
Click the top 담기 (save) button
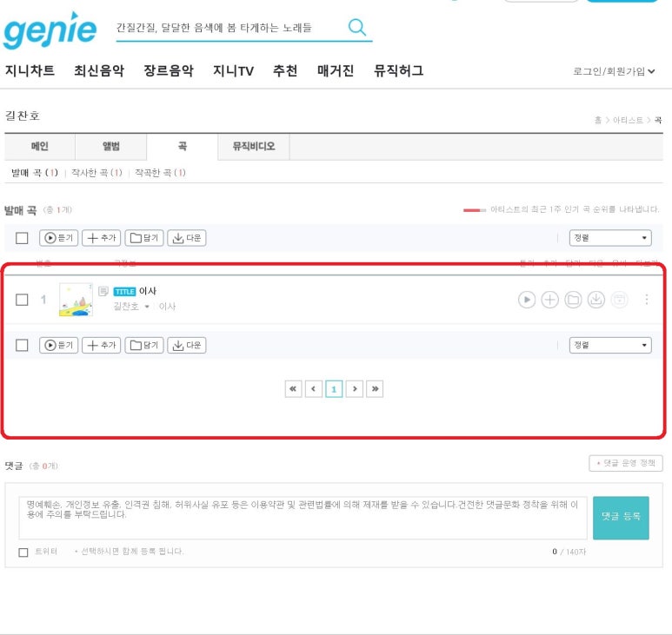(x=144, y=238)
